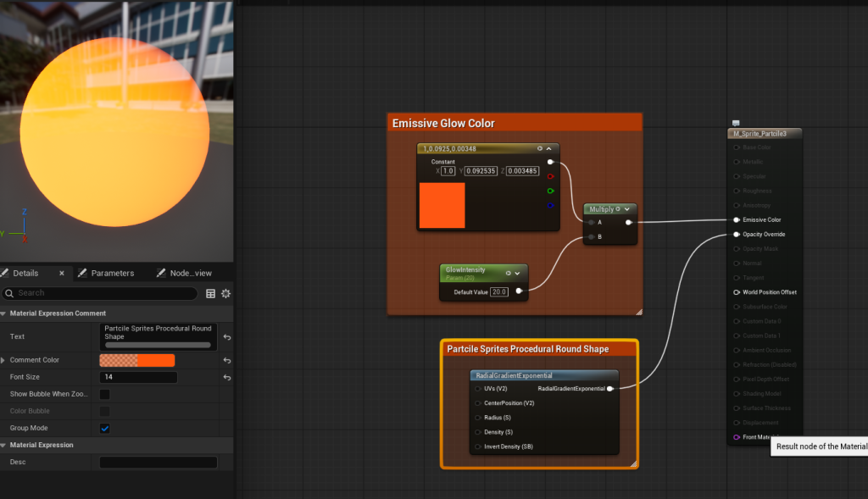This screenshot has width=868, height=499.
Task: Reset the Font Size value arrow
Action: coord(227,377)
